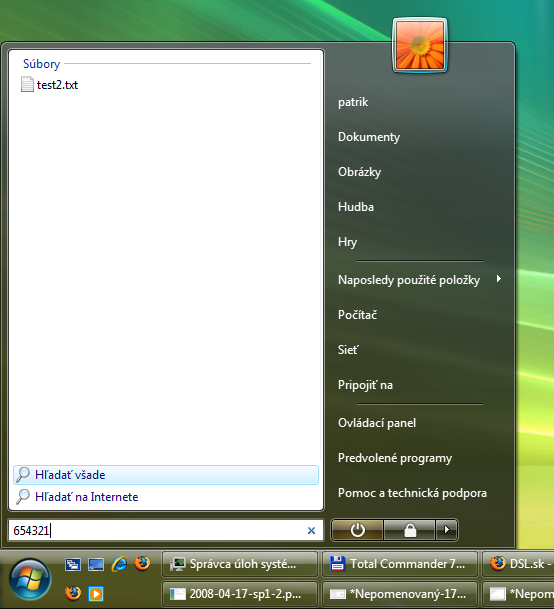Viewport: 554px width, 609px height.
Task: Launch Internet Explorer from Quick Launch
Action: click(x=119, y=564)
